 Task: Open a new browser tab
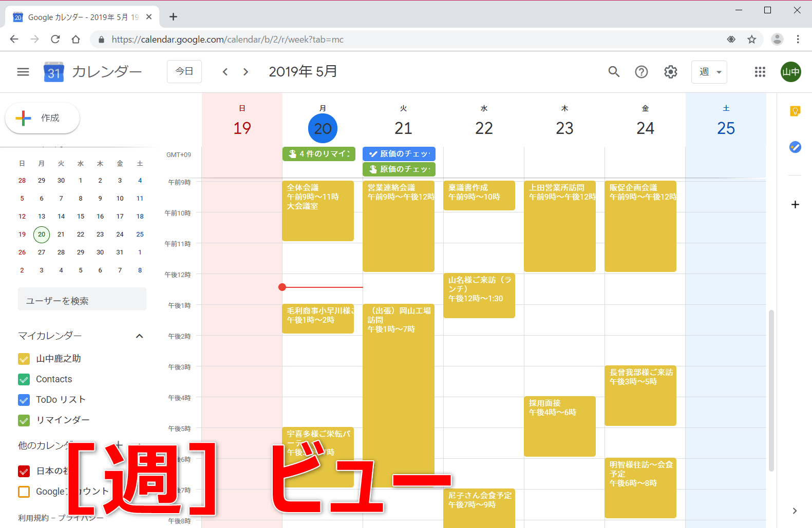[173, 17]
